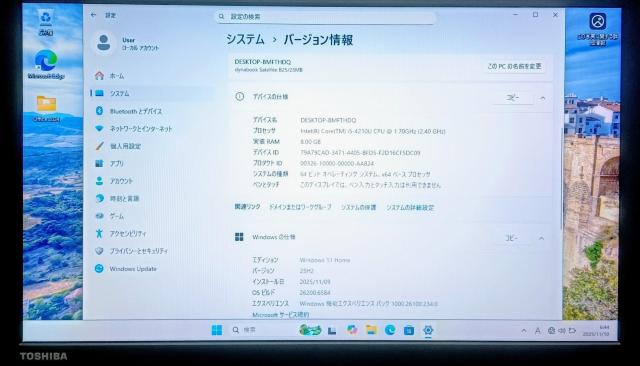This screenshot has height=366, width=640.
Task: Open Microsoft Store from the taskbar
Action: [x=409, y=330]
